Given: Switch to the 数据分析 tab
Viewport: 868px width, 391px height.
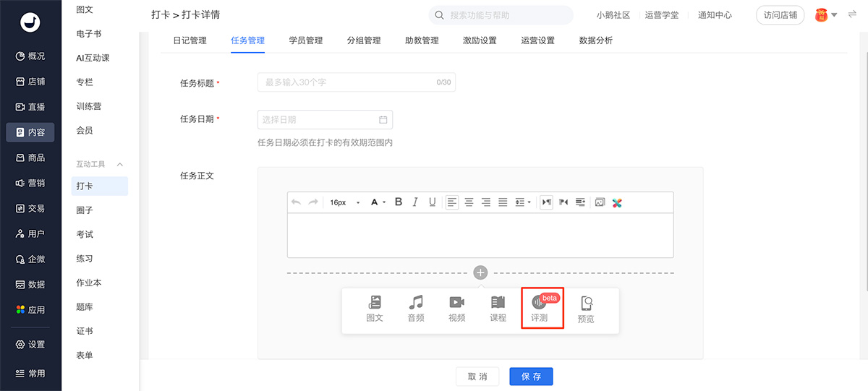Looking at the screenshot, I should 595,40.
